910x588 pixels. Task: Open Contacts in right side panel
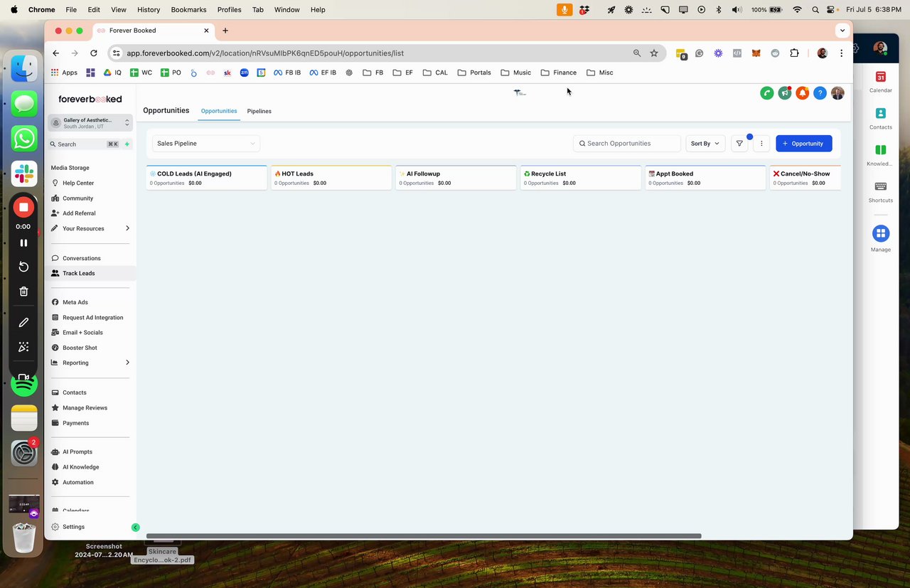point(880,118)
